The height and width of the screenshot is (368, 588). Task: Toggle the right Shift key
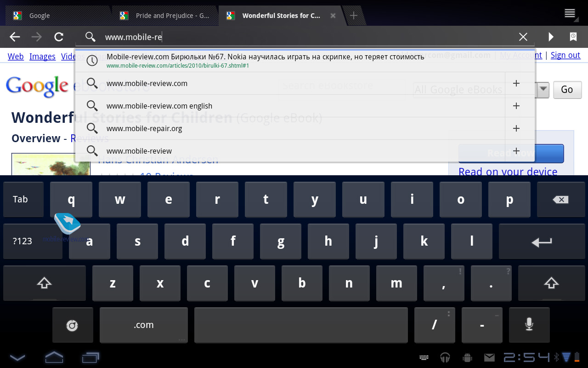[x=551, y=283]
